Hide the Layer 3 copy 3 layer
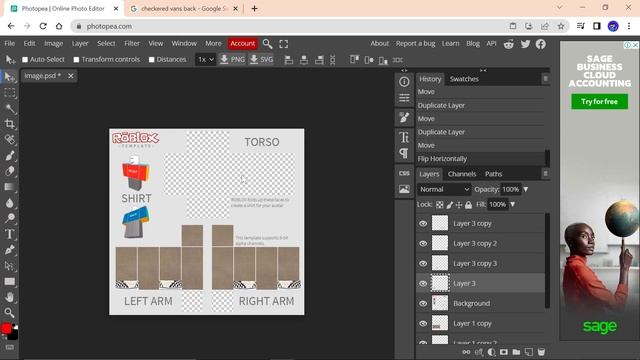Image resolution: width=640 pixels, height=360 pixels. (423, 263)
